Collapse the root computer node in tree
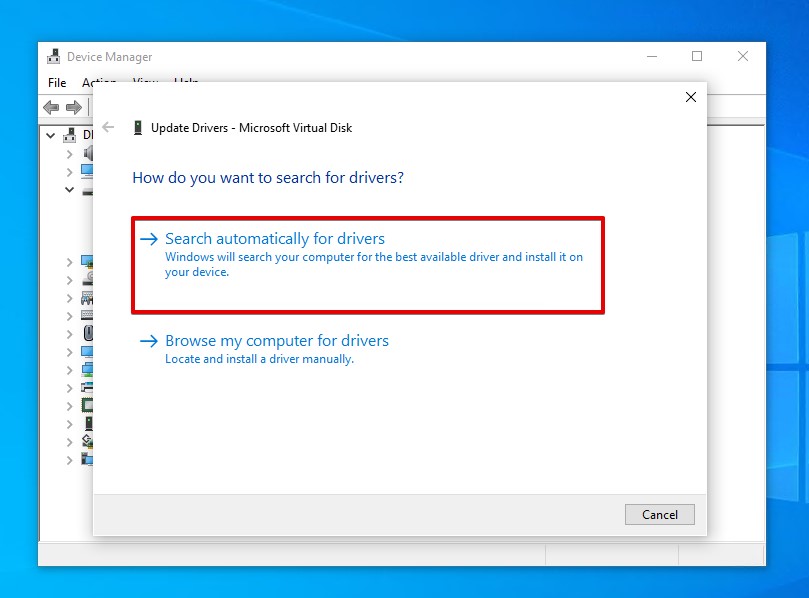The width and height of the screenshot is (809, 598). click(x=50, y=135)
